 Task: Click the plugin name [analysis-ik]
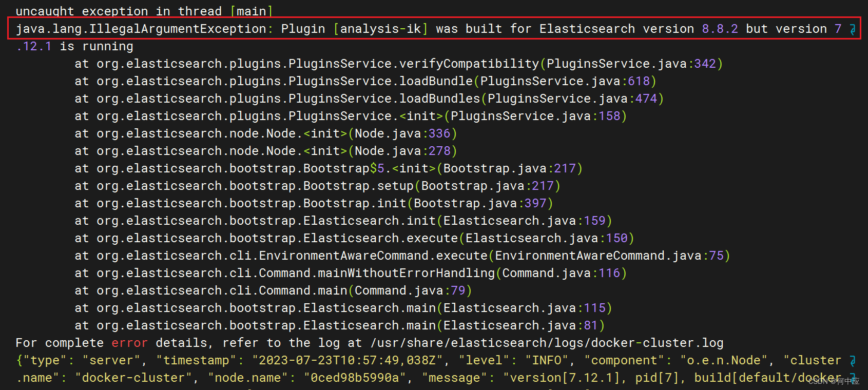[380, 29]
